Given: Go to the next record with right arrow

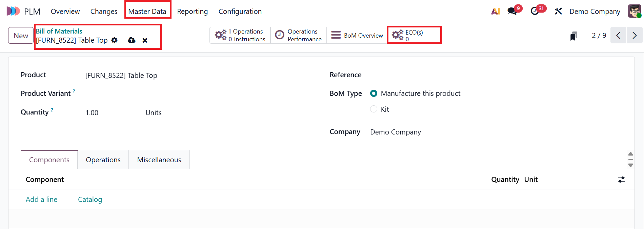Looking at the screenshot, I should [634, 35].
